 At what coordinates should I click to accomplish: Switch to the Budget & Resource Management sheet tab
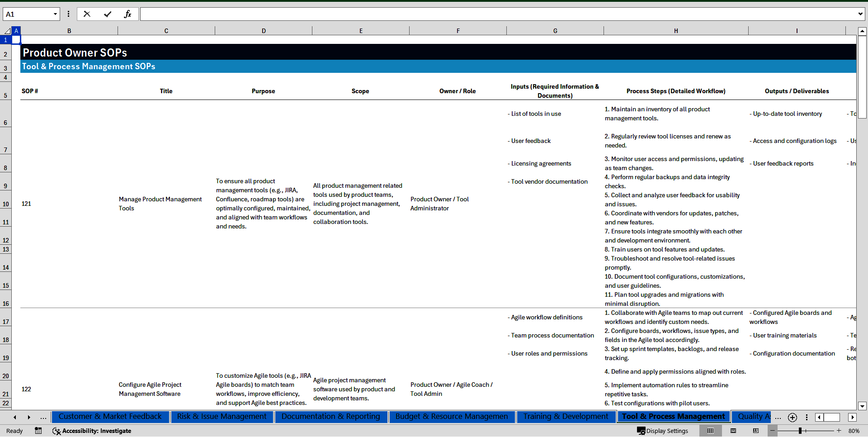click(452, 417)
